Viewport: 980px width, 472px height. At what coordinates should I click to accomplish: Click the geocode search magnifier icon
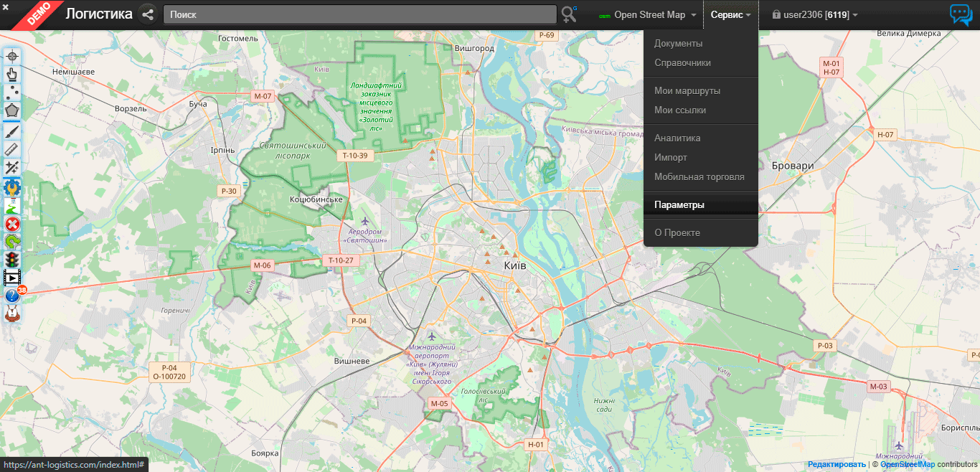569,14
